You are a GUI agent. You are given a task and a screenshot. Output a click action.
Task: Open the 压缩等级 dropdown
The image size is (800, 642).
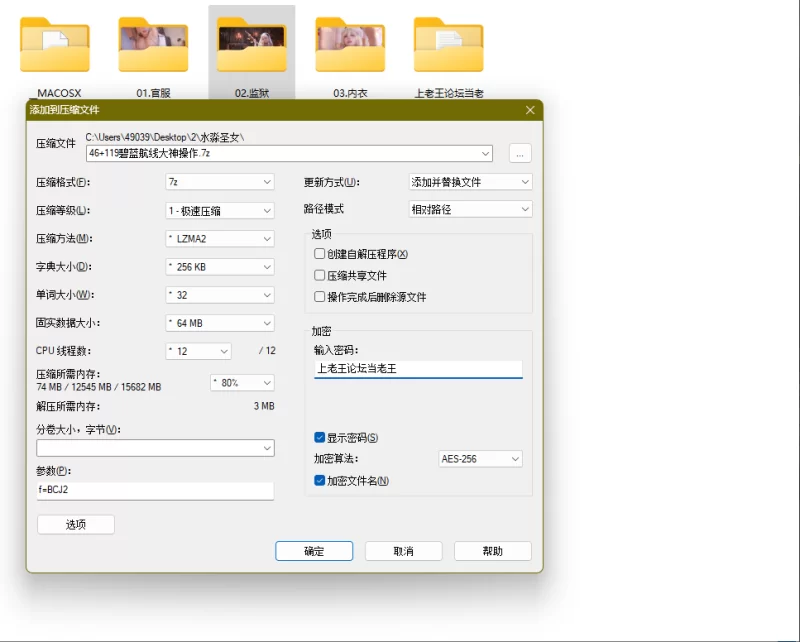coord(220,211)
